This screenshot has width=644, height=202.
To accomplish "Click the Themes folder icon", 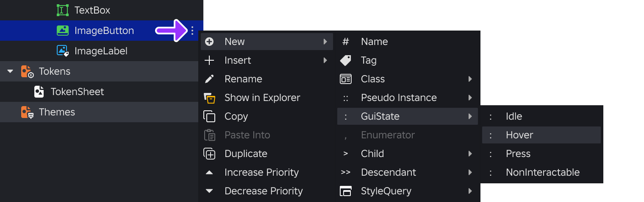I will pos(27,112).
